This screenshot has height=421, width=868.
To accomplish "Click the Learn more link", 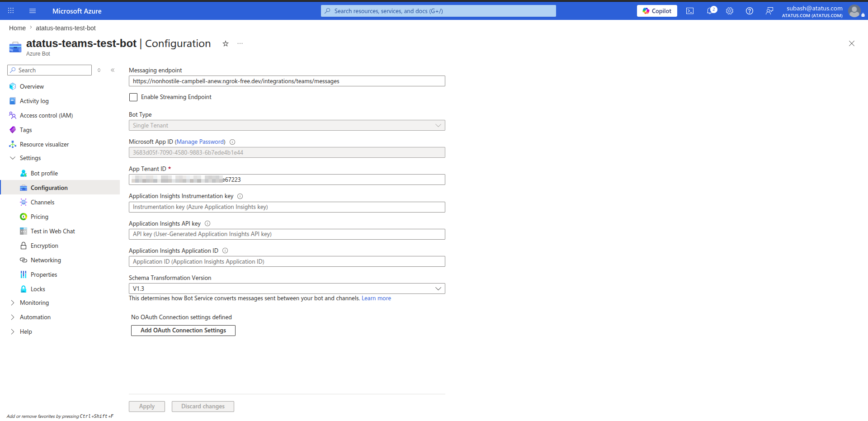I will (376, 298).
